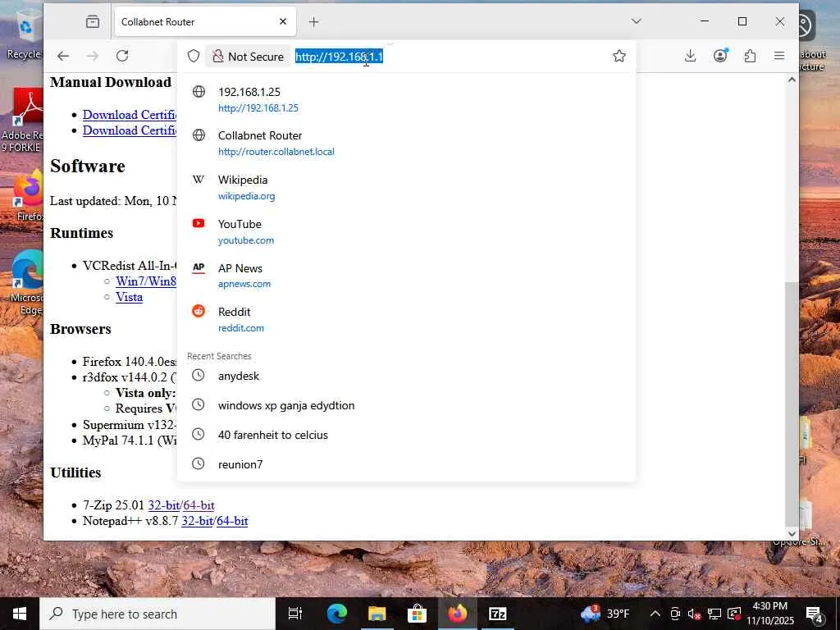This screenshot has height=630, width=840.
Task: Open the Firefox View icon left of tab
Action: click(x=93, y=21)
